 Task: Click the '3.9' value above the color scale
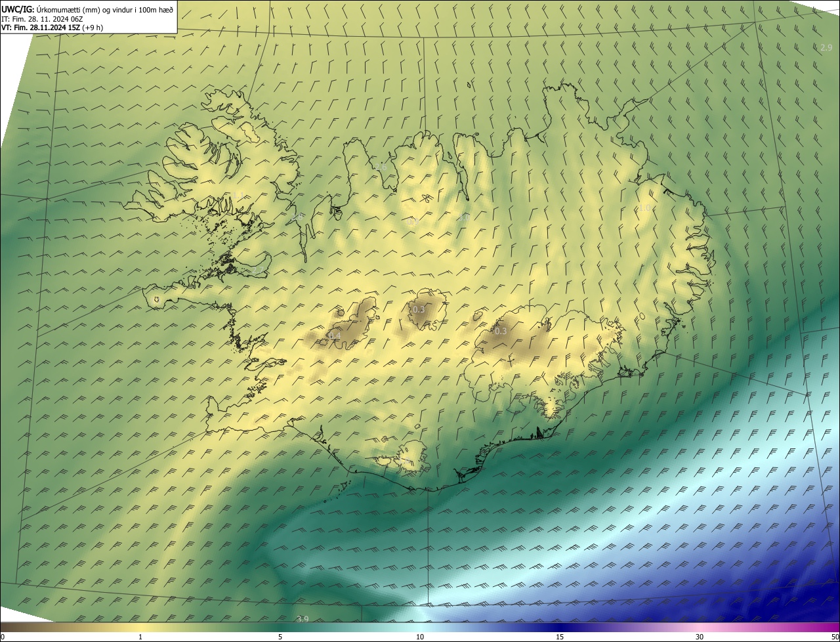click(x=303, y=619)
